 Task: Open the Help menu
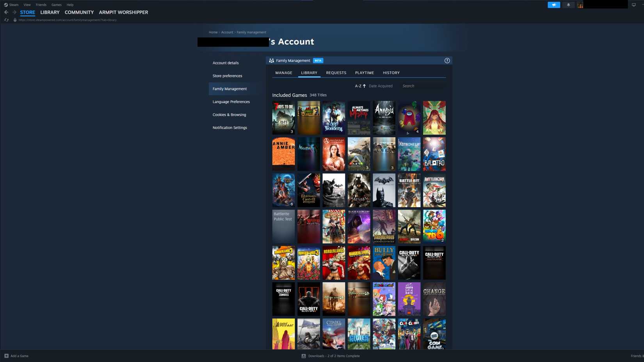(x=70, y=5)
